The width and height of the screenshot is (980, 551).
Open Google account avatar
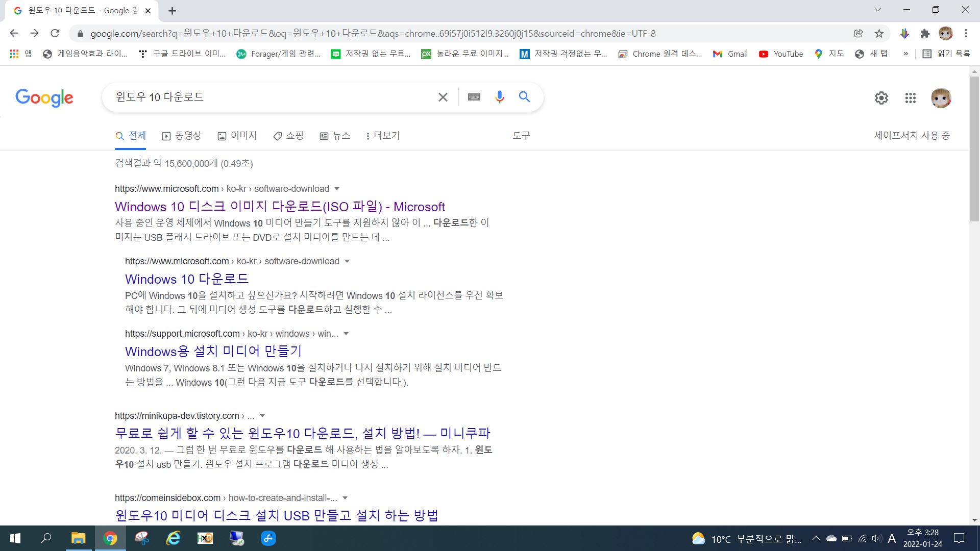[x=941, y=98]
